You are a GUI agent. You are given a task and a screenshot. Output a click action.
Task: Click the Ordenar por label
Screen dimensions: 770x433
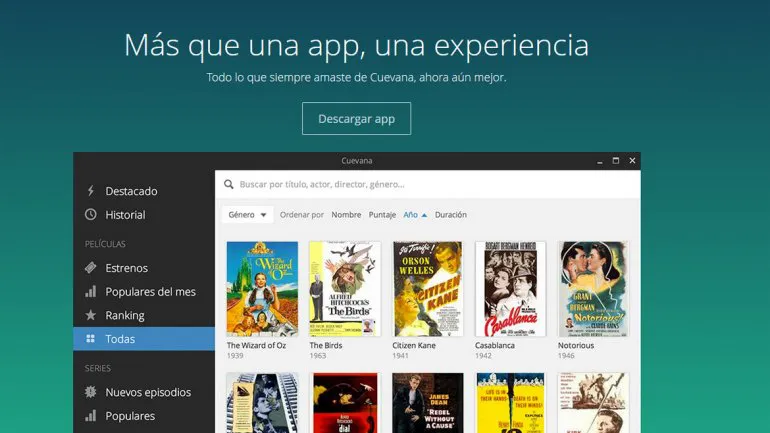click(302, 215)
